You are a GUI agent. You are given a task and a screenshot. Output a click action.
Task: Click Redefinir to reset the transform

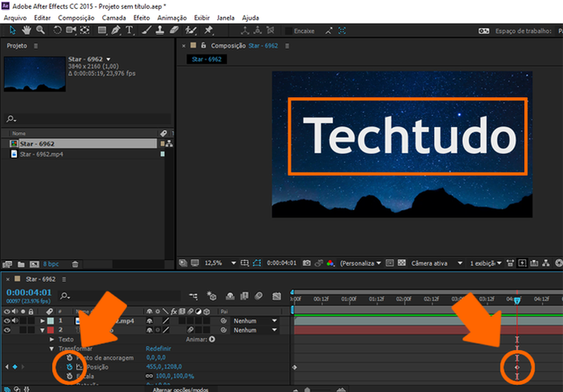point(158,349)
